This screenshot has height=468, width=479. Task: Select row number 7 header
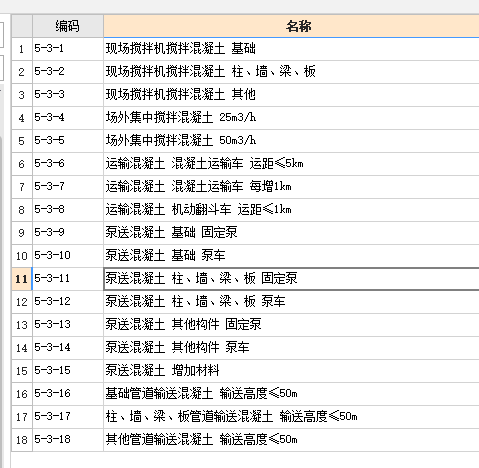[x=22, y=187]
